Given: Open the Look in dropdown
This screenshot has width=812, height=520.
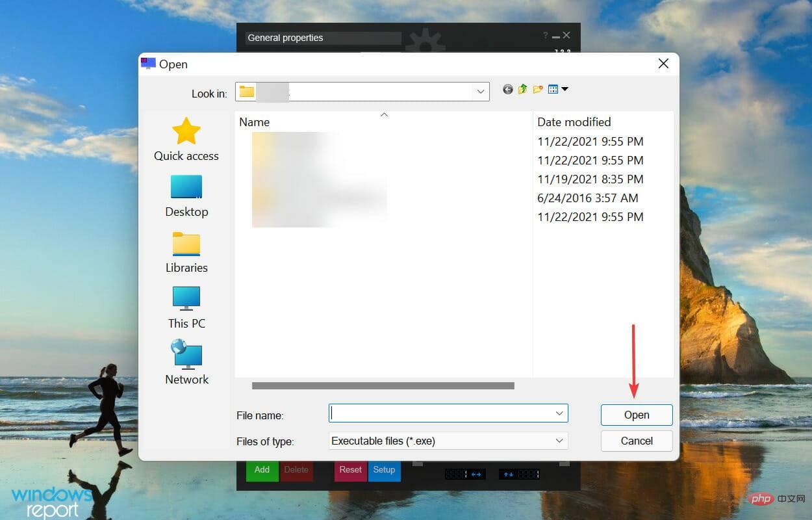Looking at the screenshot, I should [479, 91].
